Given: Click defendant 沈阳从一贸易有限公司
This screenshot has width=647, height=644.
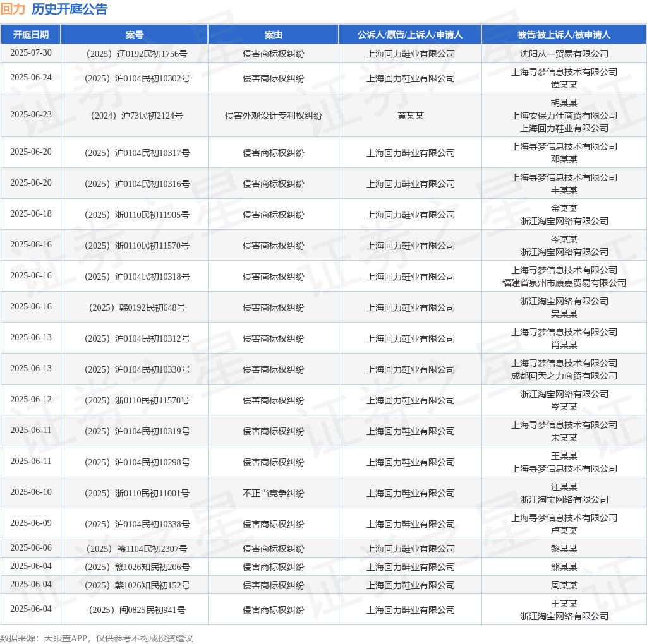Looking at the screenshot, I should (564, 54).
